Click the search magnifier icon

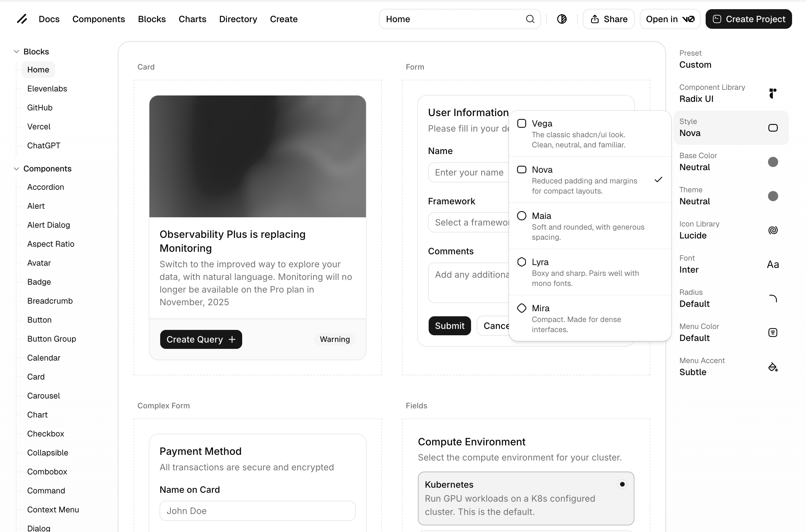[530, 19]
